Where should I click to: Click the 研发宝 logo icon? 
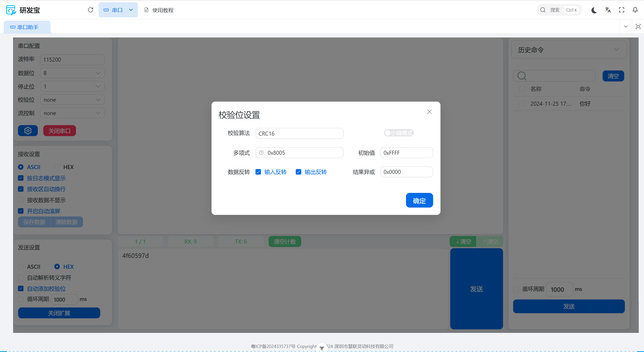tap(11, 10)
